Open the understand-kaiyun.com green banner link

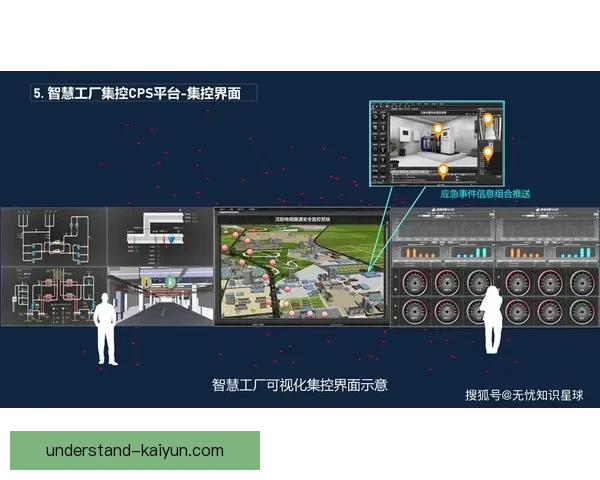coord(135,450)
